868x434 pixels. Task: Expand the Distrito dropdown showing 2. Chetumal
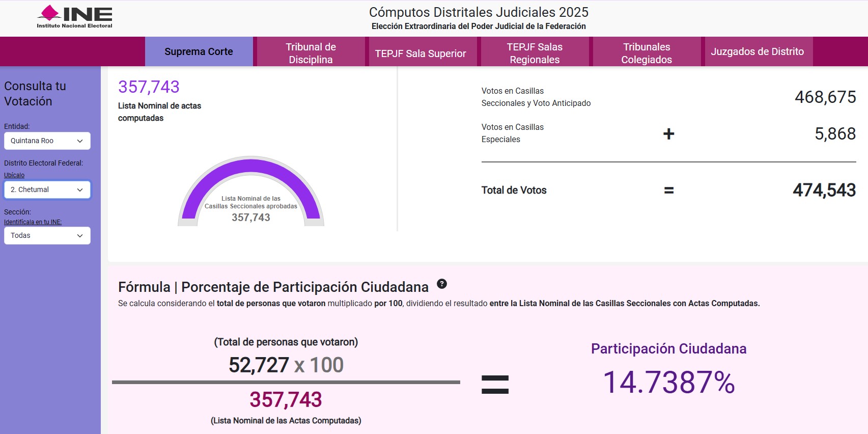(47, 190)
